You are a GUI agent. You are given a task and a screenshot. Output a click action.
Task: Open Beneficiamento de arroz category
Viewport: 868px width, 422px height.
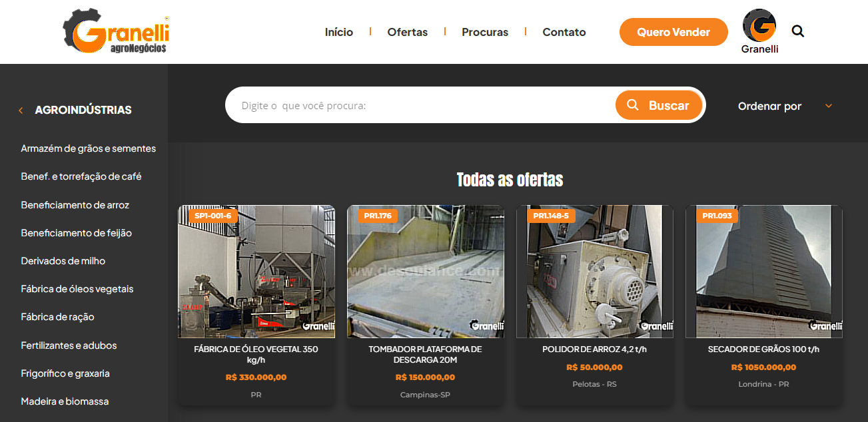pyautogui.click(x=75, y=205)
